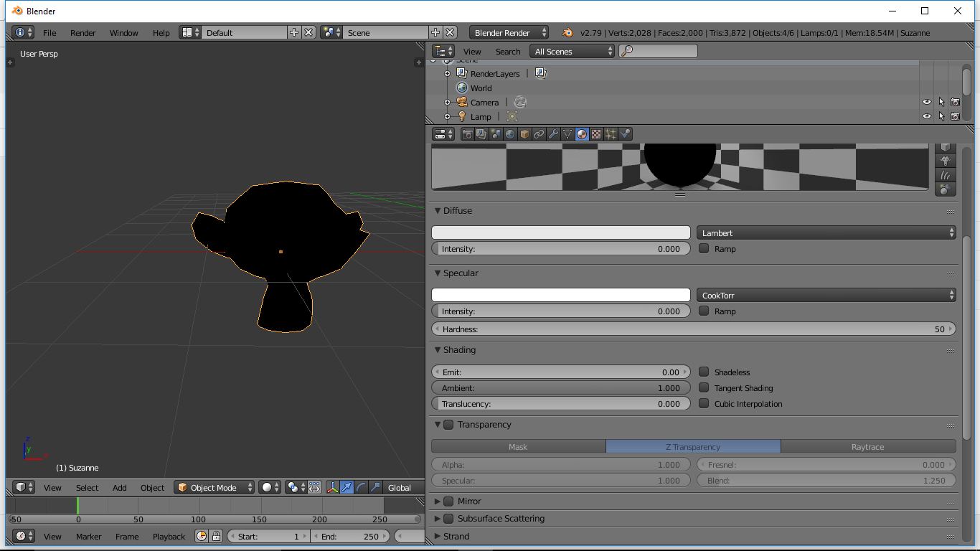
Task: Switch transparency to Raytrace mode
Action: [x=868, y=446]
